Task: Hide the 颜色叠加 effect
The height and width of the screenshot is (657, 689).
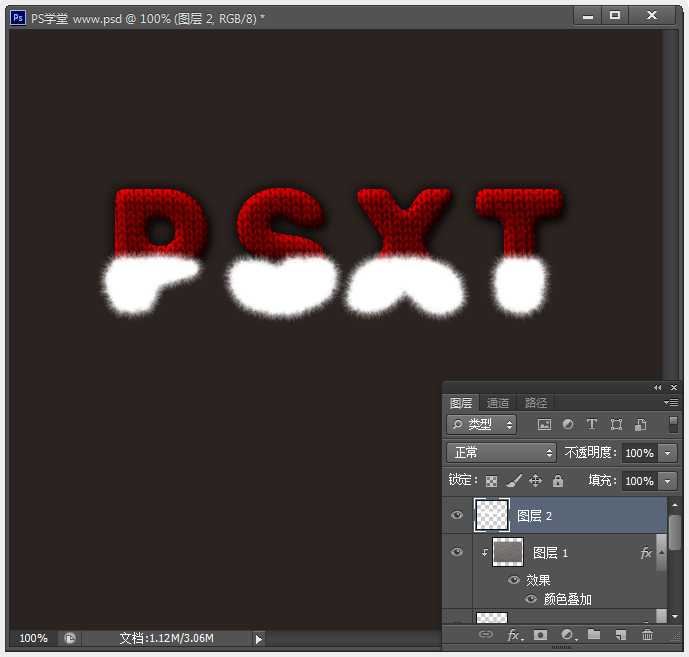Action: [530, 599]
